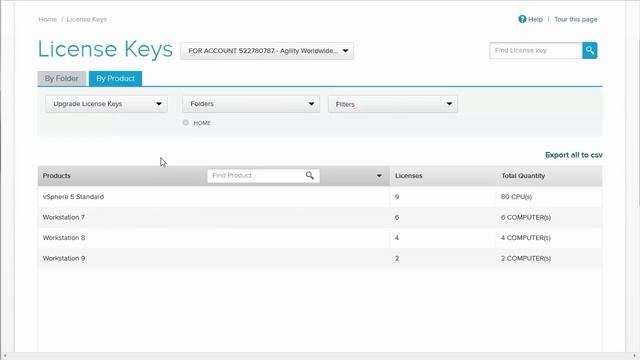Select the vSphere 5 Standard row
640x360 pixels.
320,197
